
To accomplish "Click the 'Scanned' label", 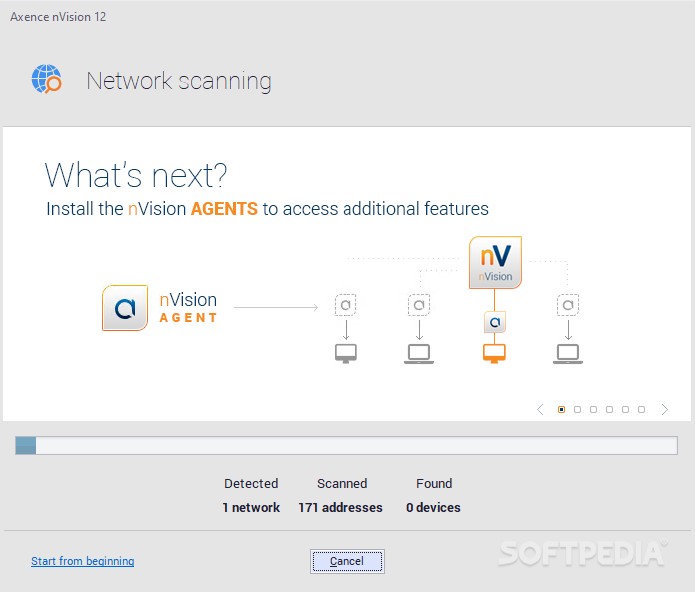I will [342, 483].
